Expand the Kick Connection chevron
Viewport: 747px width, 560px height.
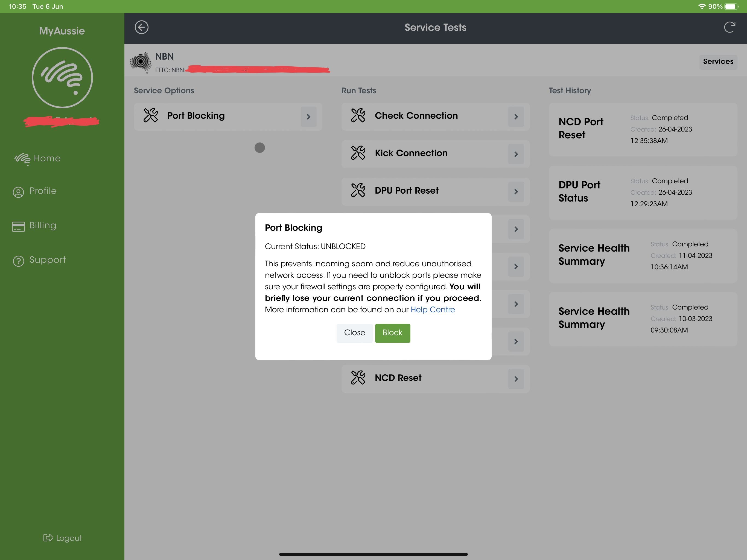coord(516,154)
